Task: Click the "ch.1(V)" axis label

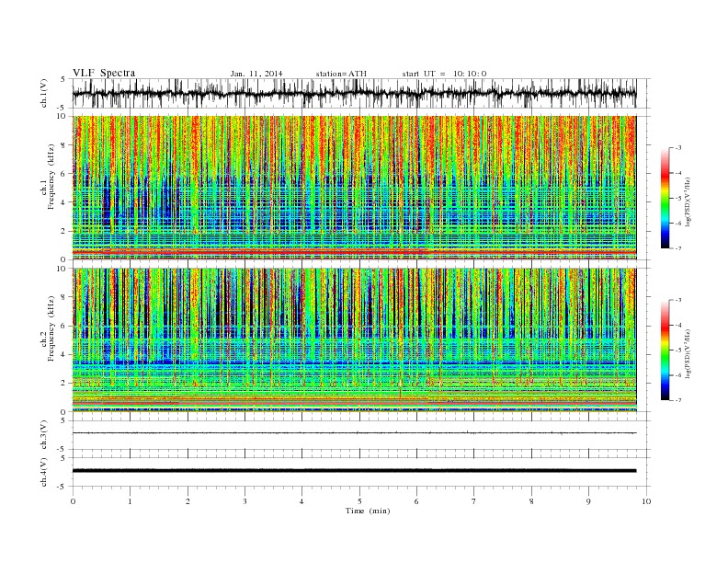Action: [x=44, y=95]
